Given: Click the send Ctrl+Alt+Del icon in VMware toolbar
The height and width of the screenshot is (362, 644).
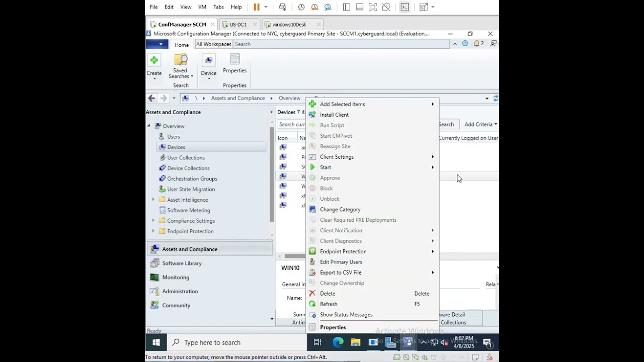Looking at the screenshot, I should coord(283,7).
